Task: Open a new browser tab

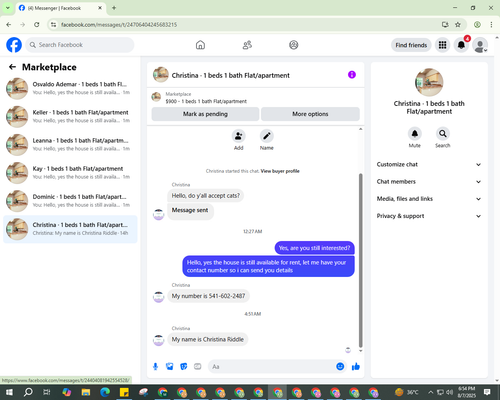Action: pos(114,8)
